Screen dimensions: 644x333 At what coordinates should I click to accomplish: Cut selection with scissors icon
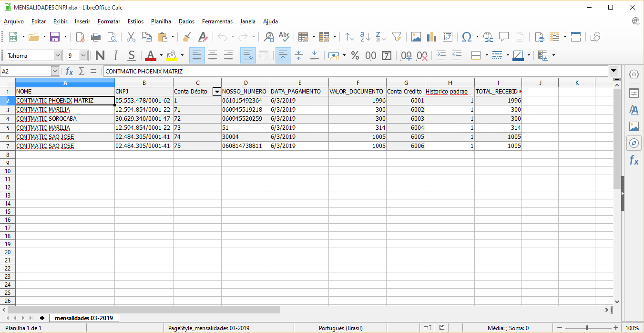click(x=131, y=37)
